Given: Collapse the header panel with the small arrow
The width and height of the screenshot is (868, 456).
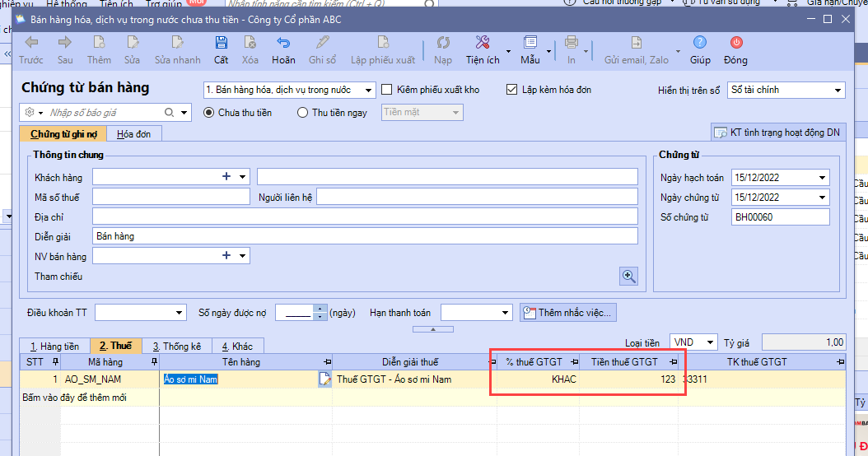Looking at the screenshot, I should point(433,329).
